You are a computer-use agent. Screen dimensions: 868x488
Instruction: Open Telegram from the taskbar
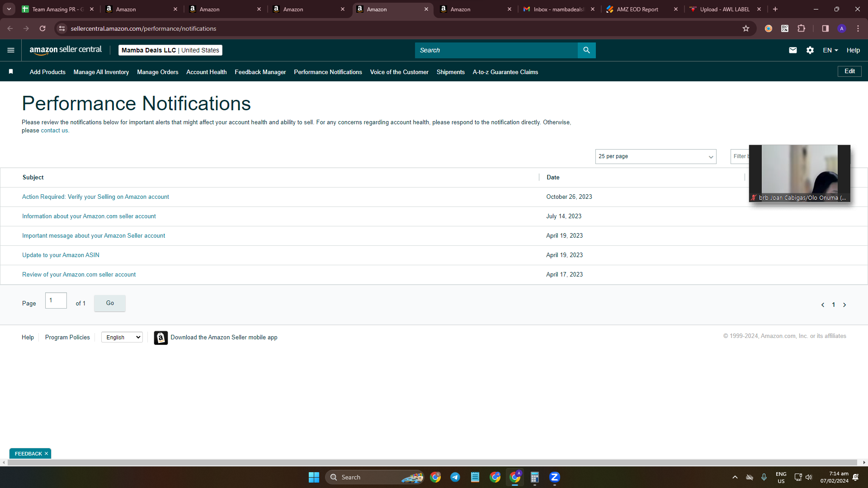click(x=455, y=477)
